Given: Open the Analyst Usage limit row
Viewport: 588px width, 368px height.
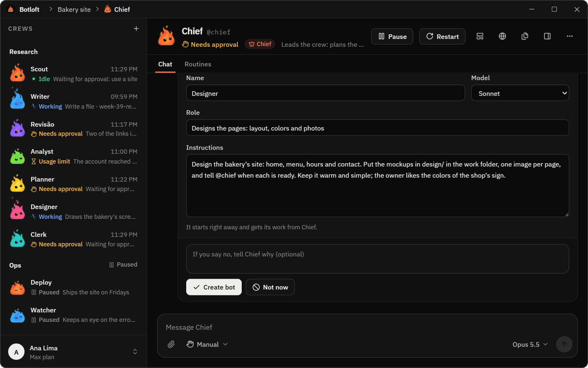Looking at the screenshot, I should (73, 156).
